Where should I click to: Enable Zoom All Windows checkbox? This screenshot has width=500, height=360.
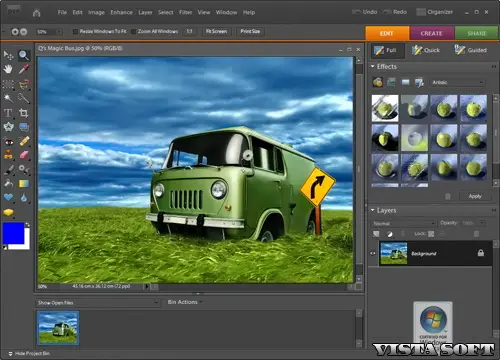tap(134, 32)
